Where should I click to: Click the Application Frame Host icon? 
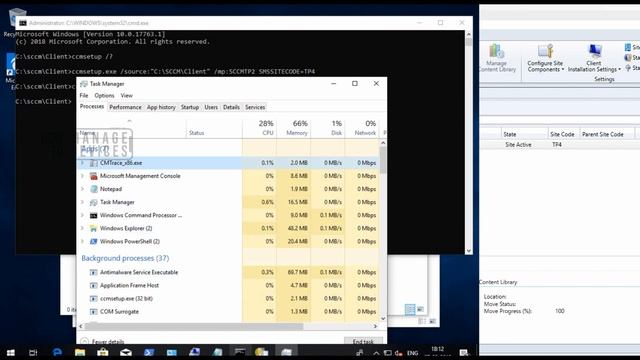pyautogui.click(x=93, y=285)
